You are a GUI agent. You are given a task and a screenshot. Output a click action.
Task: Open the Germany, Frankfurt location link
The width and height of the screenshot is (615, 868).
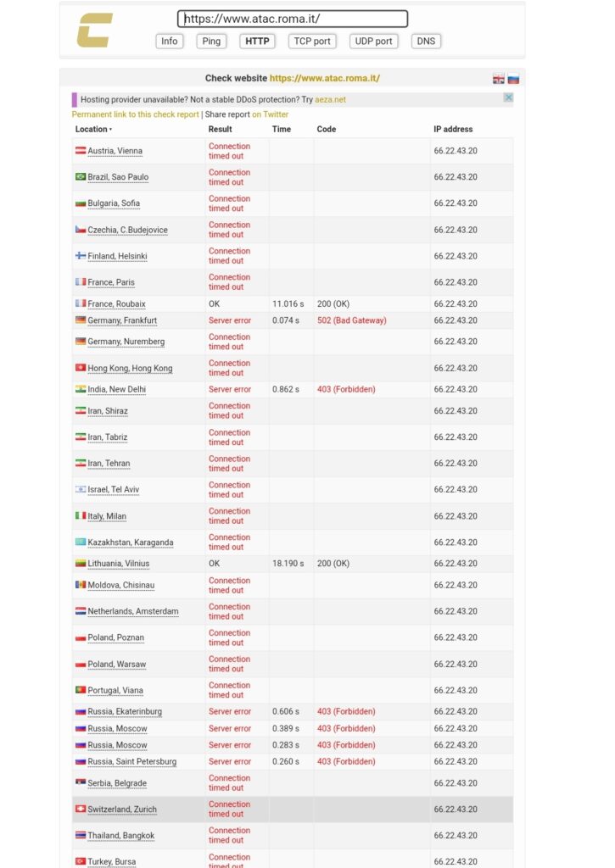click(122, 320)
